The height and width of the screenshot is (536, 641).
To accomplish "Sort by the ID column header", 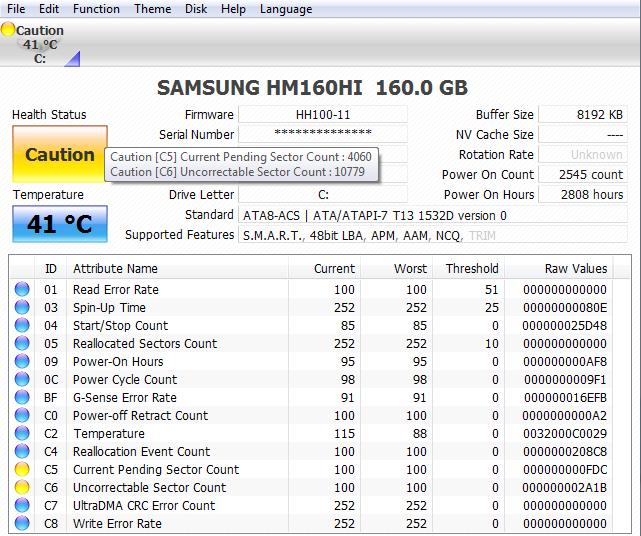I will (51, 269).
